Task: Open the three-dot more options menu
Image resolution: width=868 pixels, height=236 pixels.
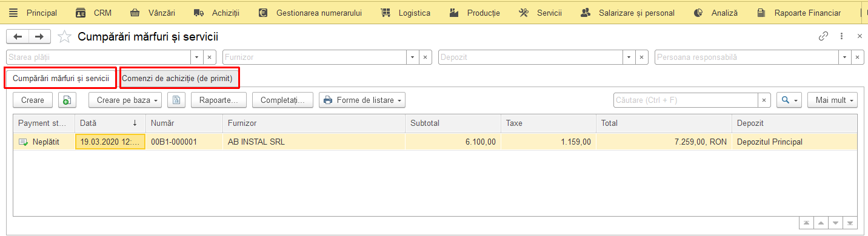Action: coord(842,36)
